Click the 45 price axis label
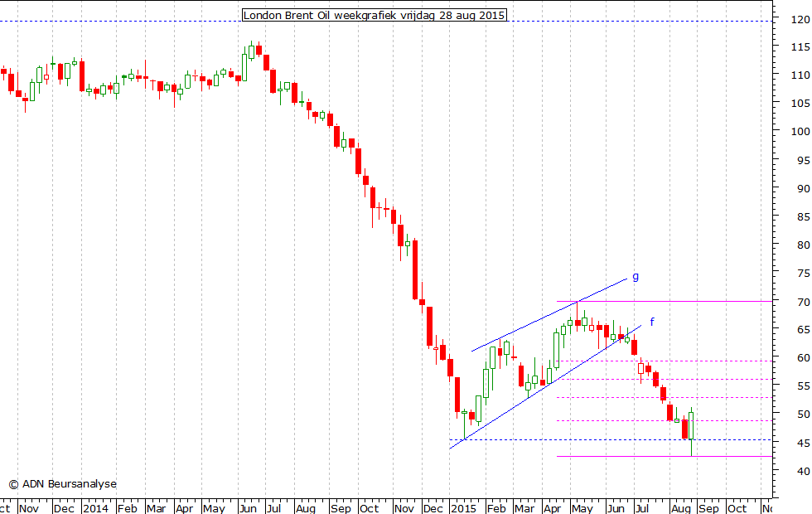 (x=803, y=443)
